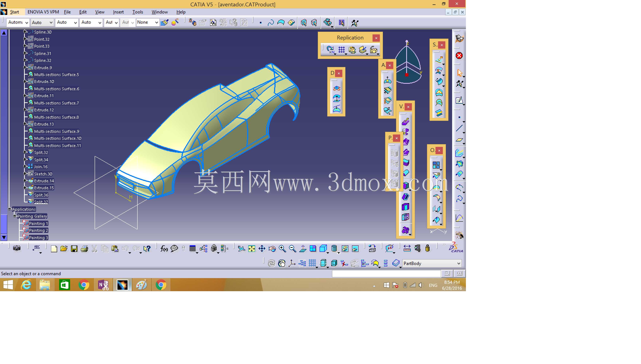Start the Sketch tool on right toolbar
Viewport: 641px width, 364px height.
pyautogui.click(x=460, y=100)
